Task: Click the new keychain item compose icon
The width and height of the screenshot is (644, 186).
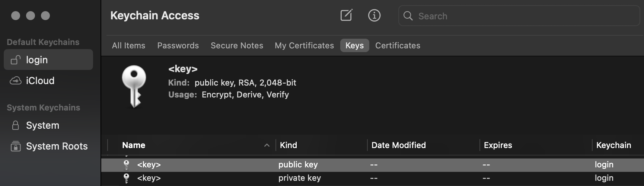Action: coord(346,15)
